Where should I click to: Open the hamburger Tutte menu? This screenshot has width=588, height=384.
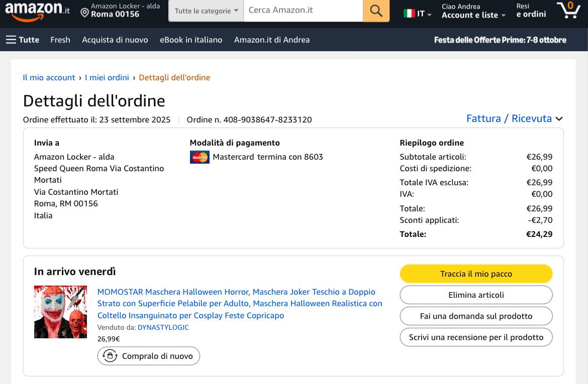23,40
